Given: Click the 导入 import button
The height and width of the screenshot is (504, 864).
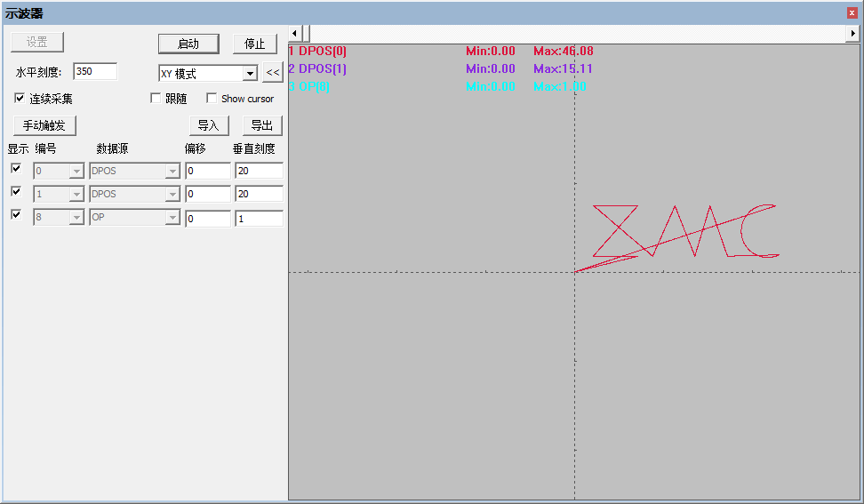Looking at the screenshot, I should (x=208, y=125).
